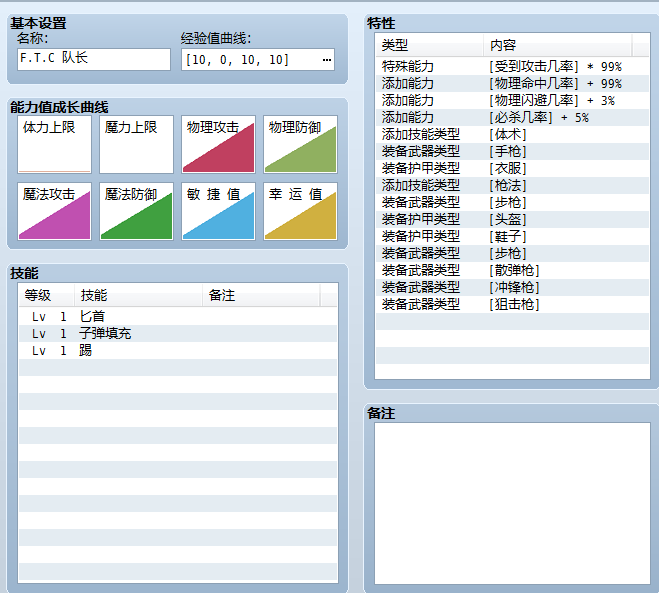Click the 名称 field containing F.T.C 队长
The width and height of the screenshot is (659, 593).
[x=94, y=59]
